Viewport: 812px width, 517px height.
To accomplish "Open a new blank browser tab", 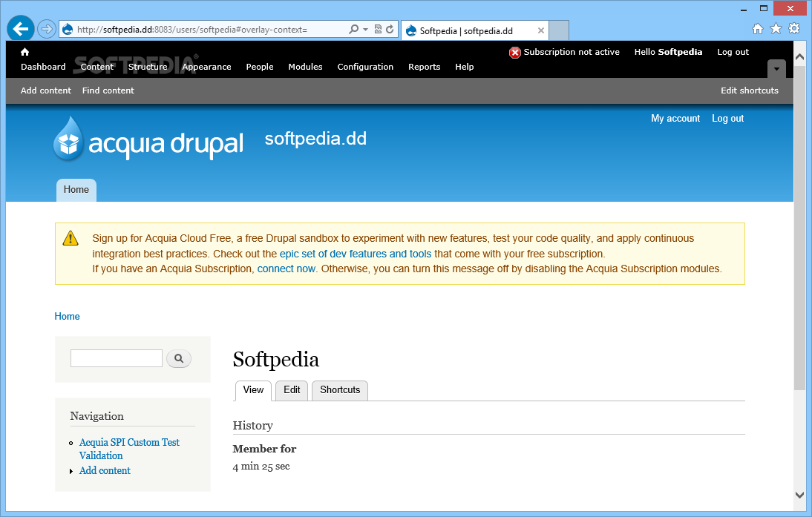I will coord(559,30).
